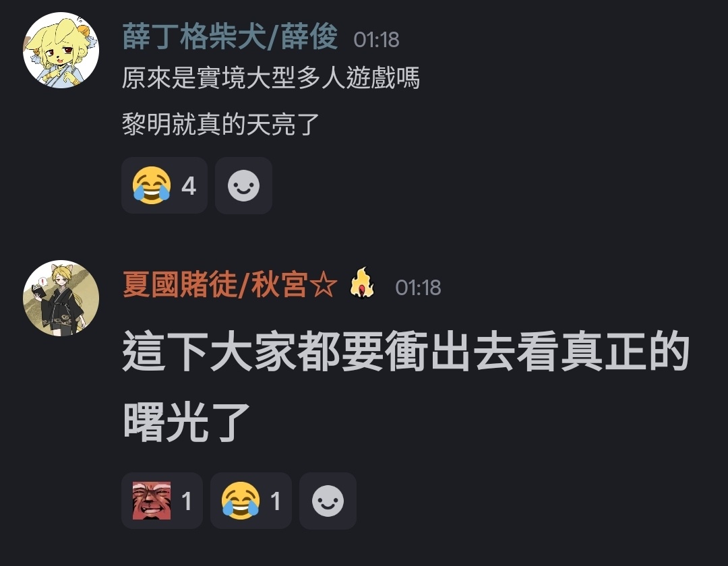Select the large text 這下大家都要衝出去看真正的
This screenshot has height=566, width=728.
[x=406, y=351]
